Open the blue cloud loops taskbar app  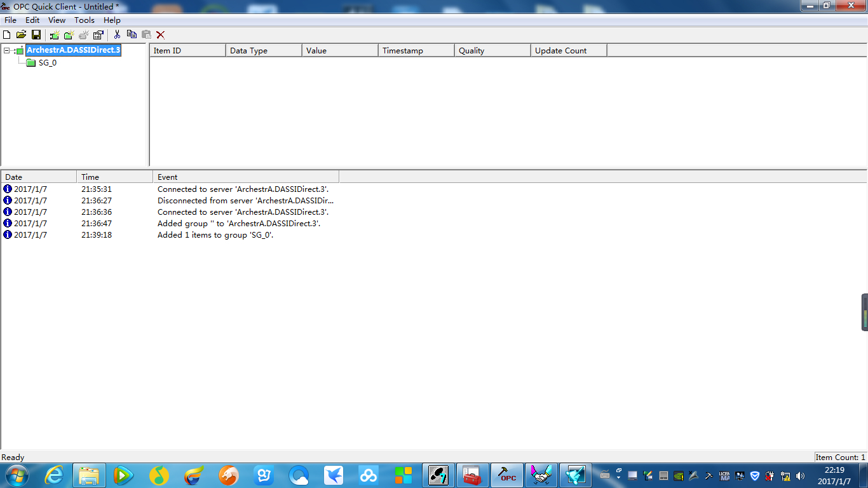click(x=369, y=475)
